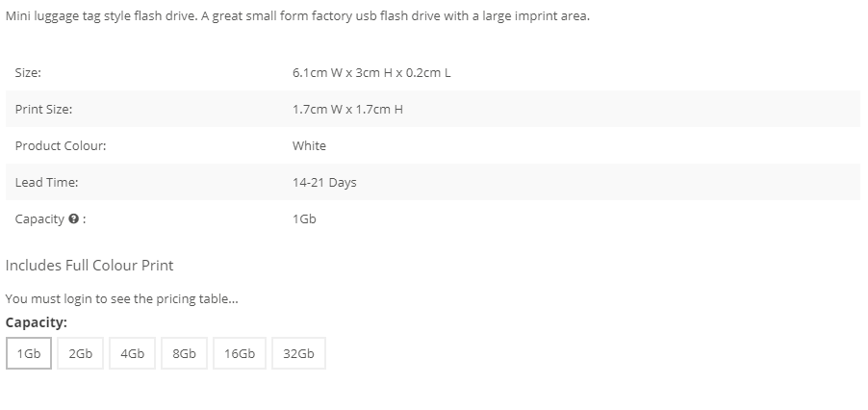Select the 16Gb capacity option
Screen dimensions: 868x410
tap(240, 353)
